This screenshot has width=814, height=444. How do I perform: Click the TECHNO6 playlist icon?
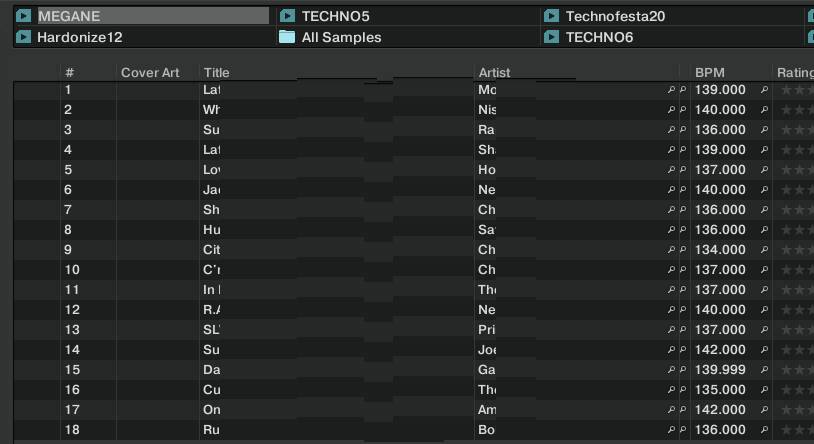[x=551, y=37]
